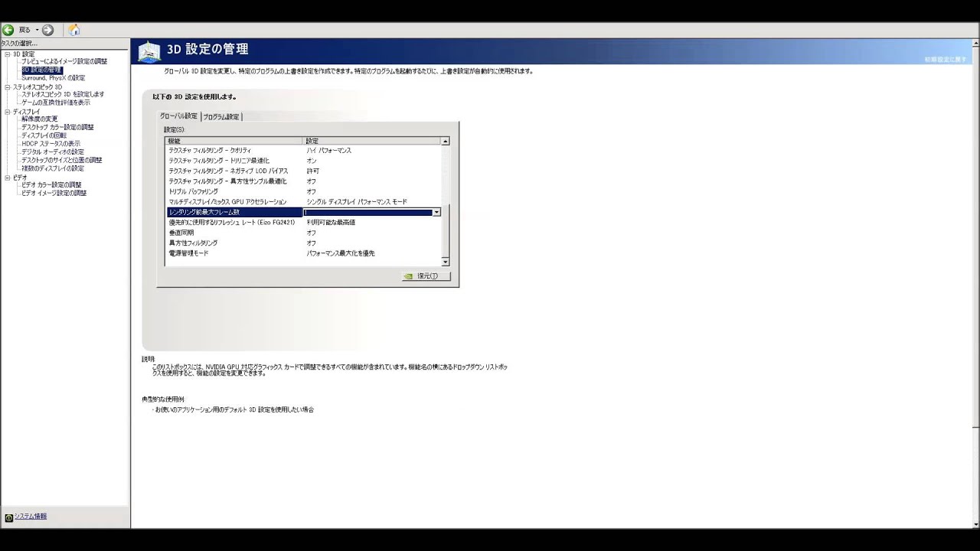980x551 pixels.
Task: Select デスクトップ カラー設定の調整 item
Action: (x=57, y=127)
